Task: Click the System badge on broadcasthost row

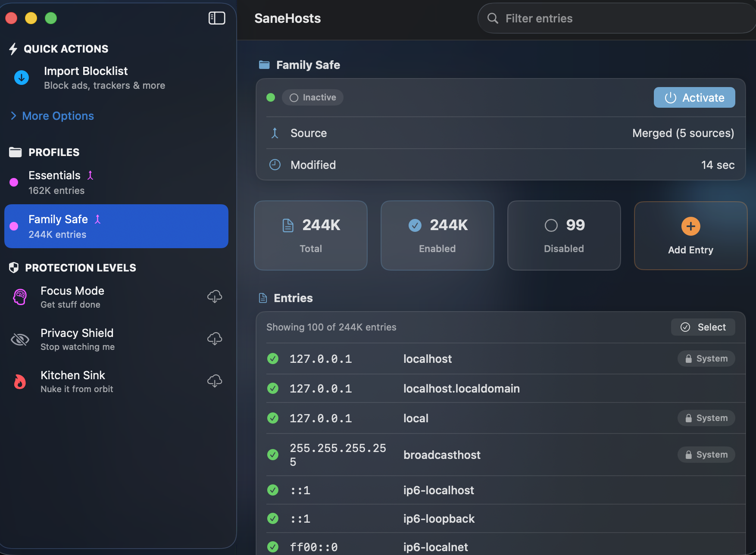Action: (x=706, y=455)
